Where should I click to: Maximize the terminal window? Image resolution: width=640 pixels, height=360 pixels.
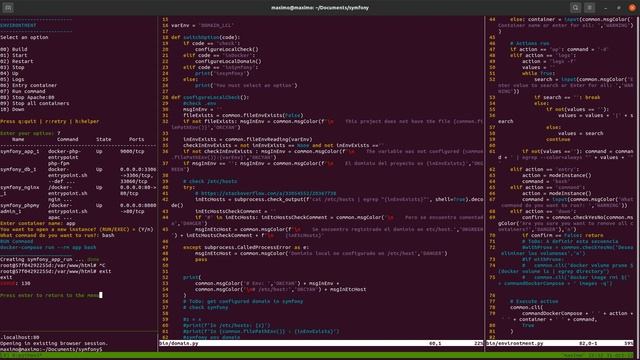(x=619, y=7)
